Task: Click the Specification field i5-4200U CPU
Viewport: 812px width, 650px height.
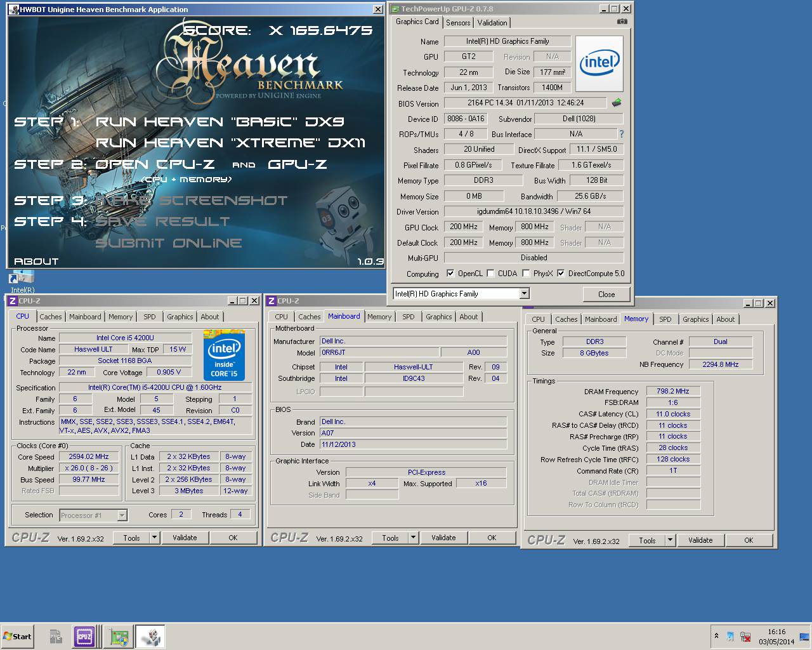Action: click(x=155, y=387)
